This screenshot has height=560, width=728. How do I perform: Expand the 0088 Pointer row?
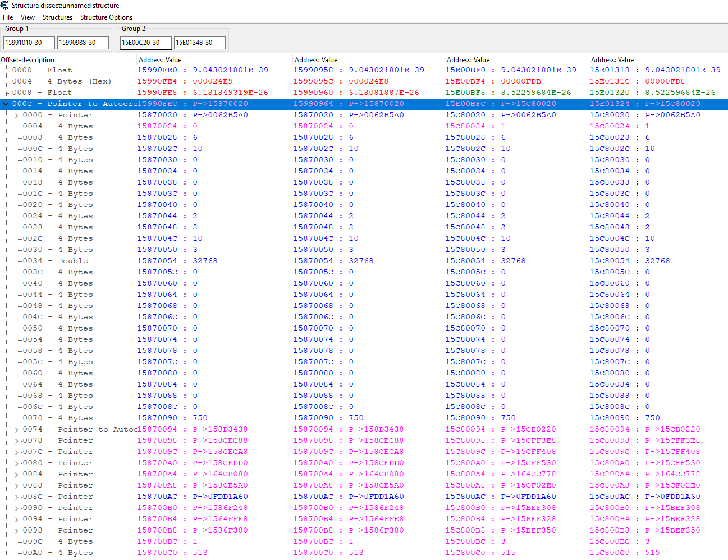click(x=16, y=485)
